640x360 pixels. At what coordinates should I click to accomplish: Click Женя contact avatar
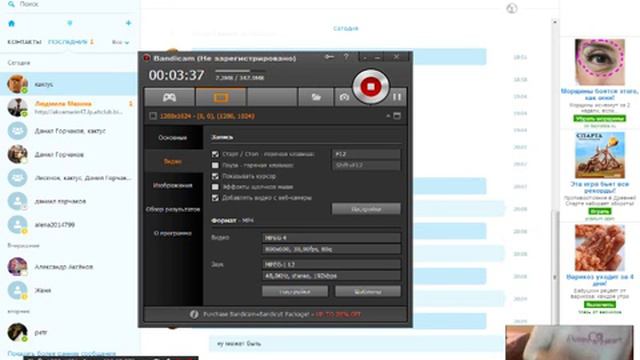click(18, 290)
